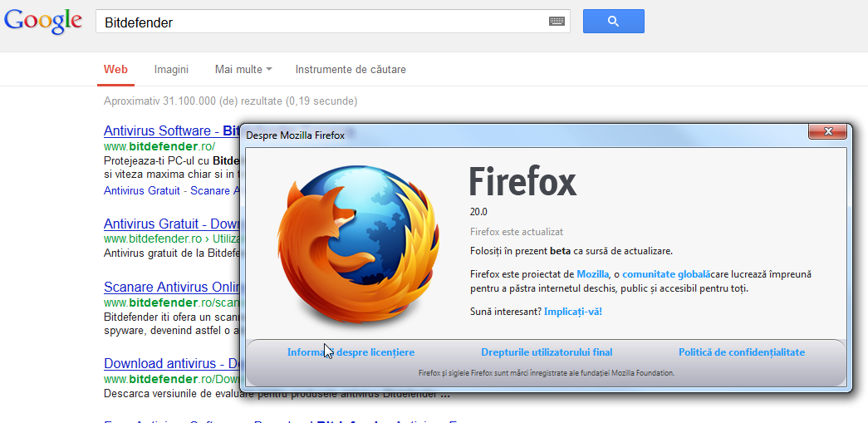Open Informații despre licențiere link

pyautogui.click(x=351, y=352)
